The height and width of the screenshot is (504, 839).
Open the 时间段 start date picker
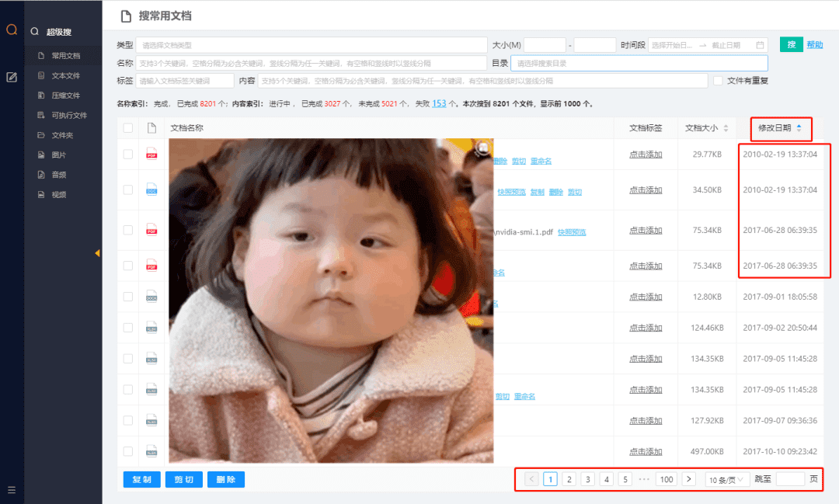point(672,45)
